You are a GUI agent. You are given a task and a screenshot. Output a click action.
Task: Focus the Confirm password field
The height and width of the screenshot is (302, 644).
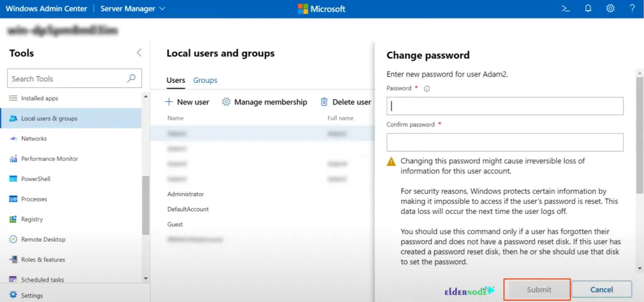click(x=505, y=142)
